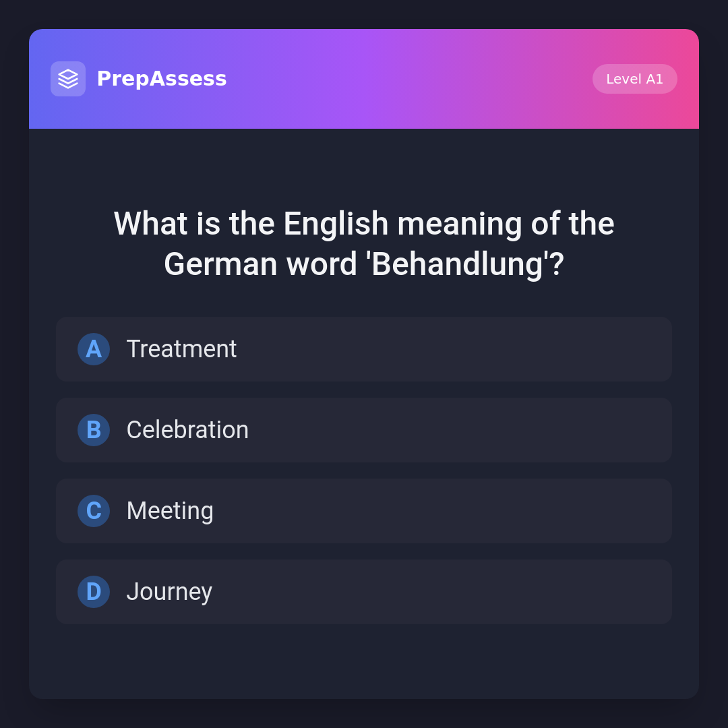Choose the "Treatment" answer text
The image size is (728, 728).
181,349
